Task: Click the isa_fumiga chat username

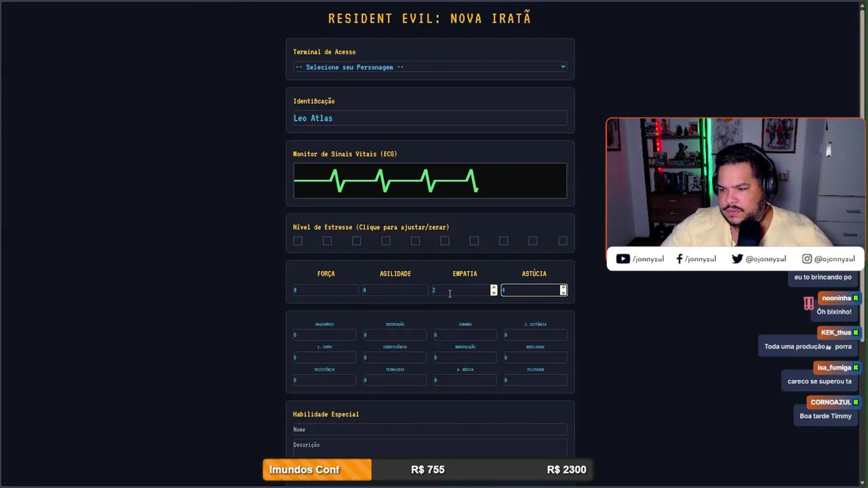Action: point(834,368)
